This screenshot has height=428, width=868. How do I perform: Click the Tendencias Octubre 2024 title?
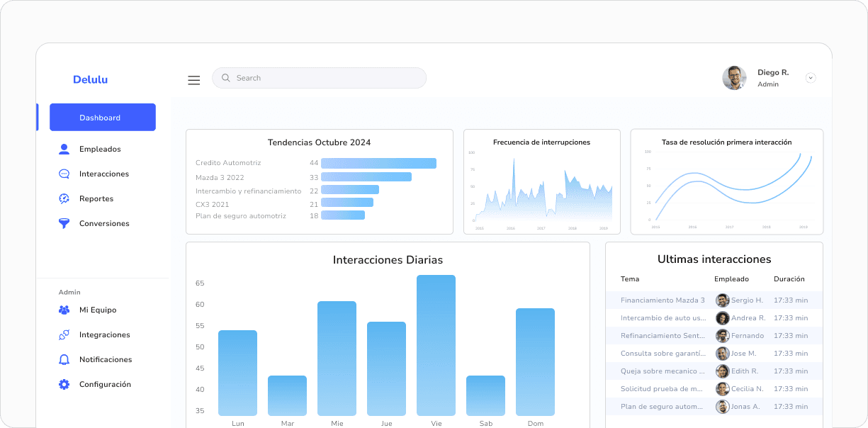click(x=319, y=142)
